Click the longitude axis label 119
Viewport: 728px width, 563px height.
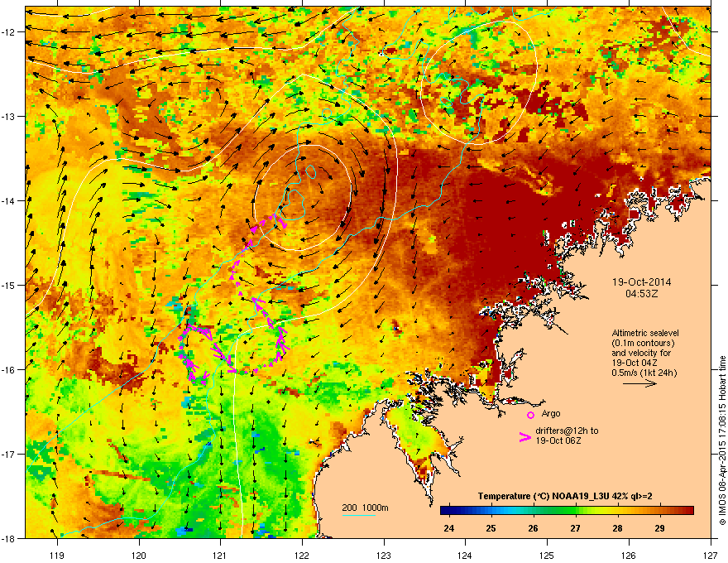click(57, 555)
